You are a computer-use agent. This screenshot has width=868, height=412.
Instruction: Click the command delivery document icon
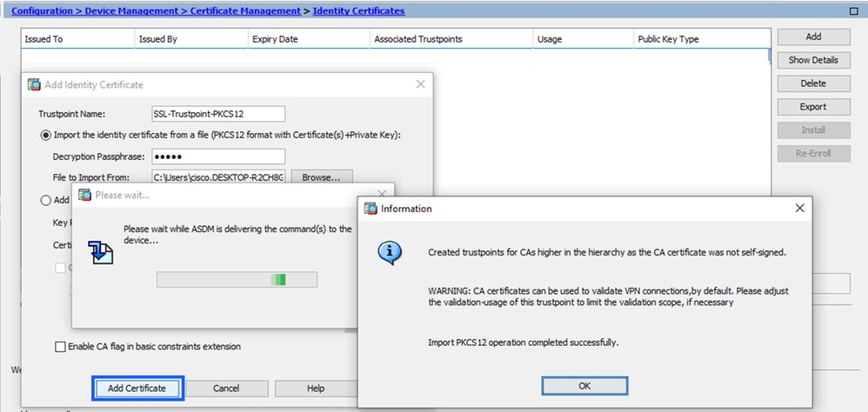101,252
